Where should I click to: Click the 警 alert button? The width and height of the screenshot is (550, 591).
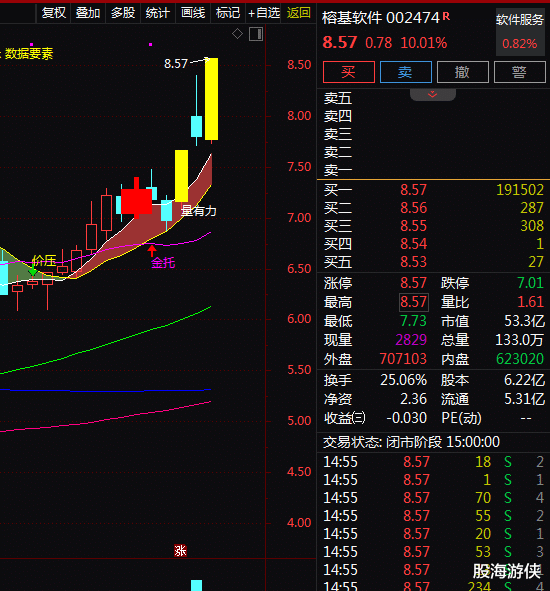(x=519, y=72)
